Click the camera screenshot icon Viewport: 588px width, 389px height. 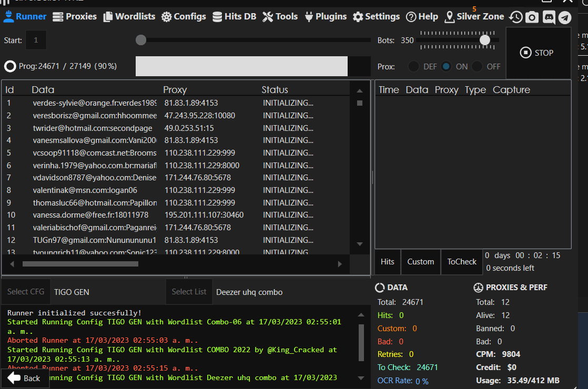click(x=532, y=17)
